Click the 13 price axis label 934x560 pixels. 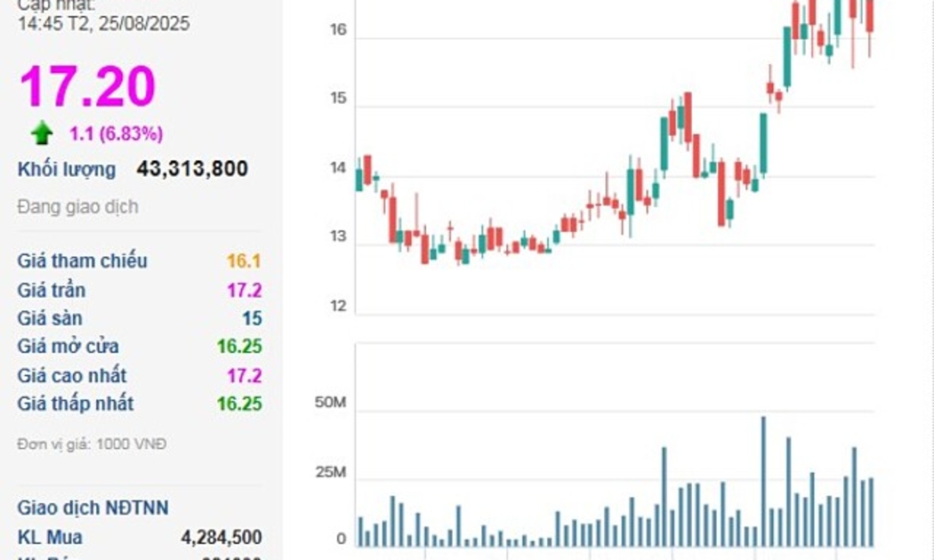click(x=338, y=237)
